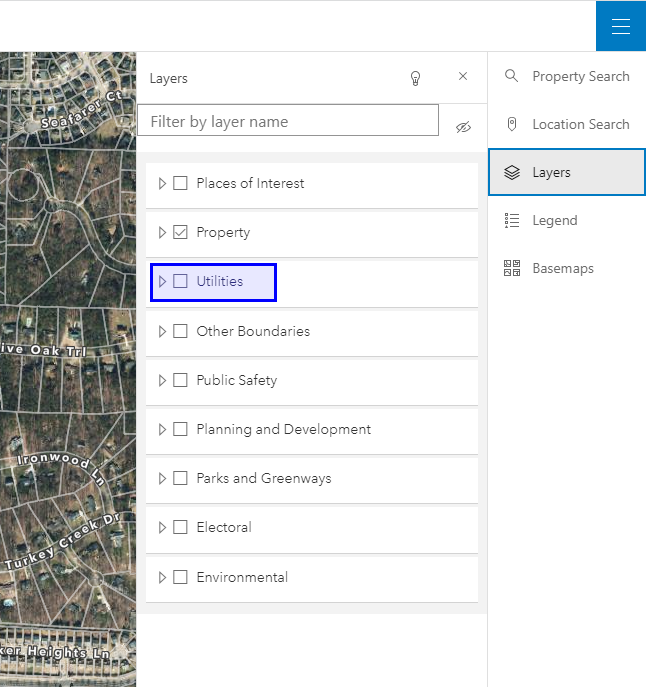This screenshot has width=646, height=687.
Task: Click the Places of Interest label
Action: coord(250,183)
